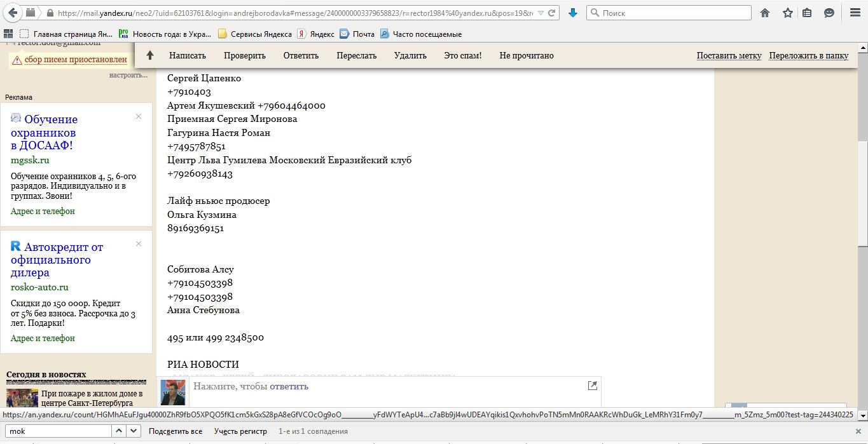Click the browser back arrow button

tap(13, 13)
